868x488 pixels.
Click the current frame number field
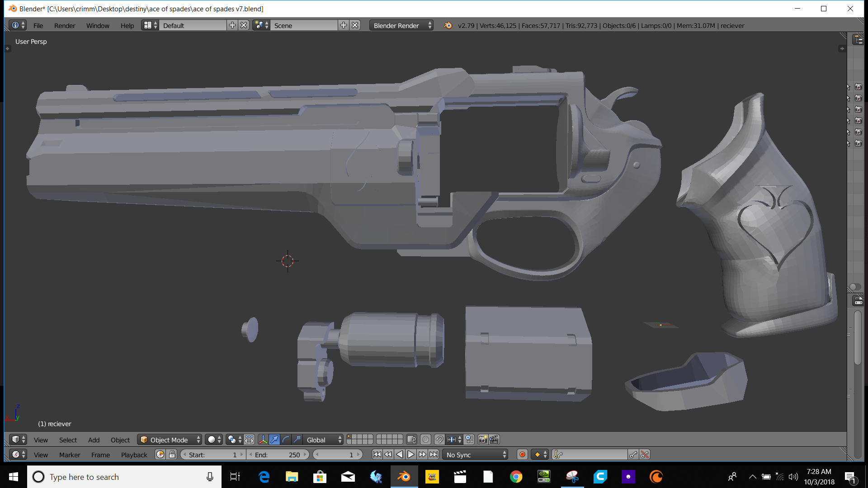pos(338,455)
